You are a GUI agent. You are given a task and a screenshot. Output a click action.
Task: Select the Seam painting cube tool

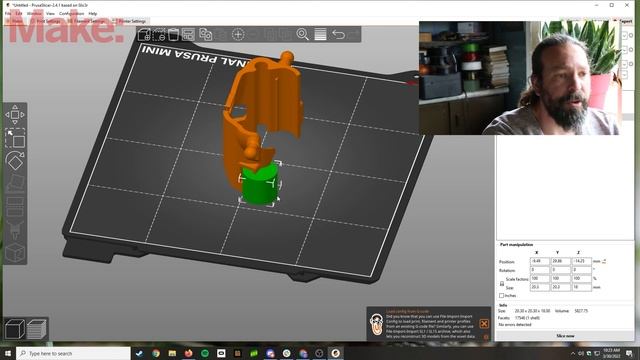coord(15,253)
